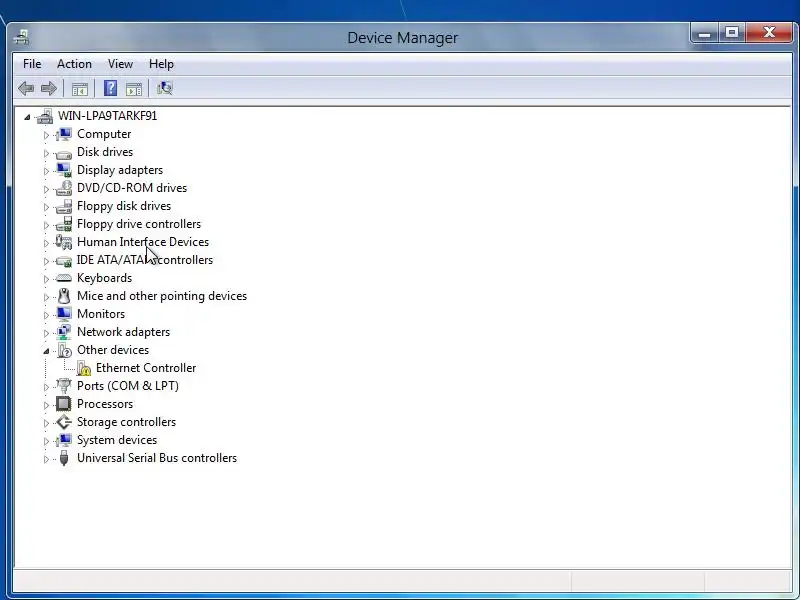Viewport: 800px width, 600px height.
Task: Select the Network adapters label
Action: pos(123,332)
